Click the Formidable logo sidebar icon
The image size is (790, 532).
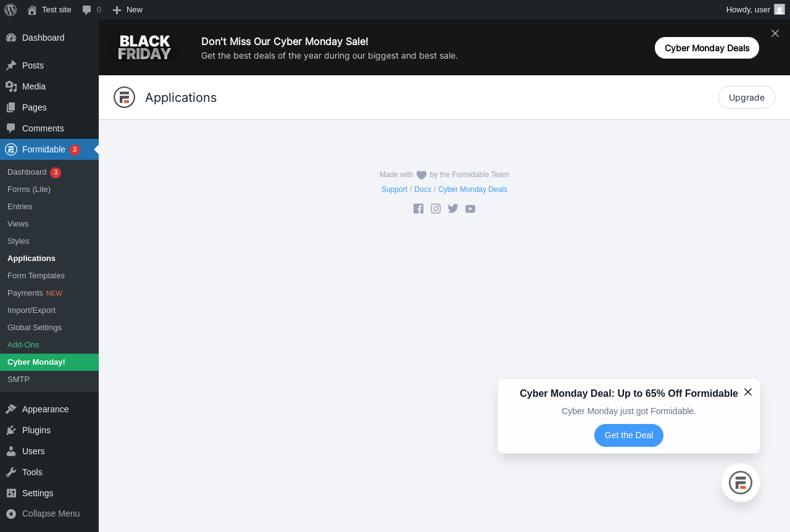coord(11,149)
